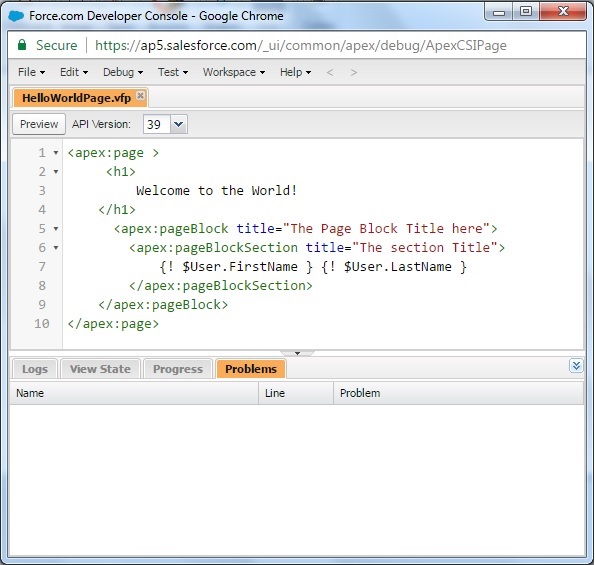Go back with the left arrow
The image size is (595, 565).
click(330, 72)
